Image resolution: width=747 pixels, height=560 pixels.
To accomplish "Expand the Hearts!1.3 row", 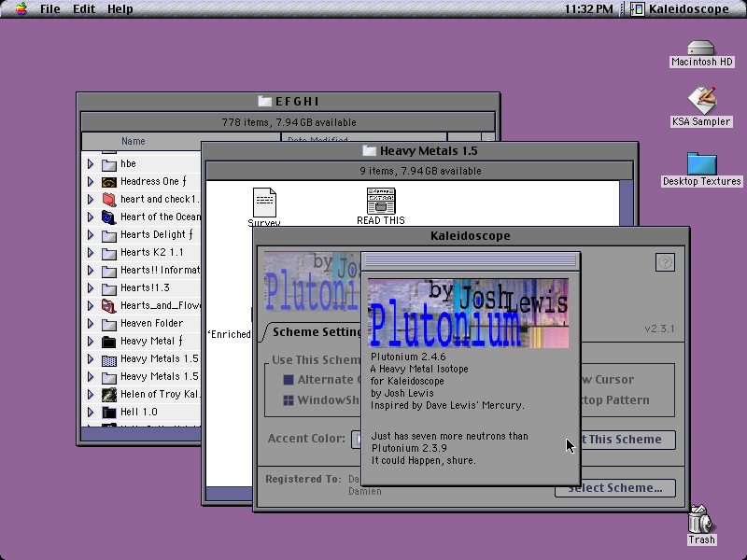I will point(91,288).
